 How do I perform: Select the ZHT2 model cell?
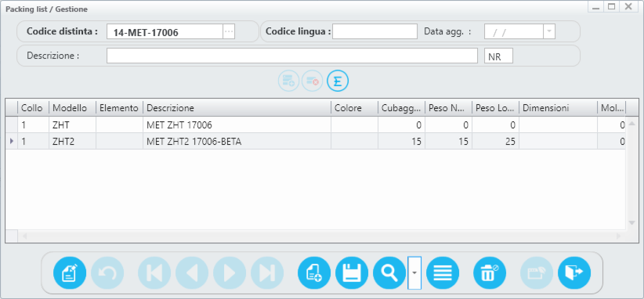(x=72, y=142)
